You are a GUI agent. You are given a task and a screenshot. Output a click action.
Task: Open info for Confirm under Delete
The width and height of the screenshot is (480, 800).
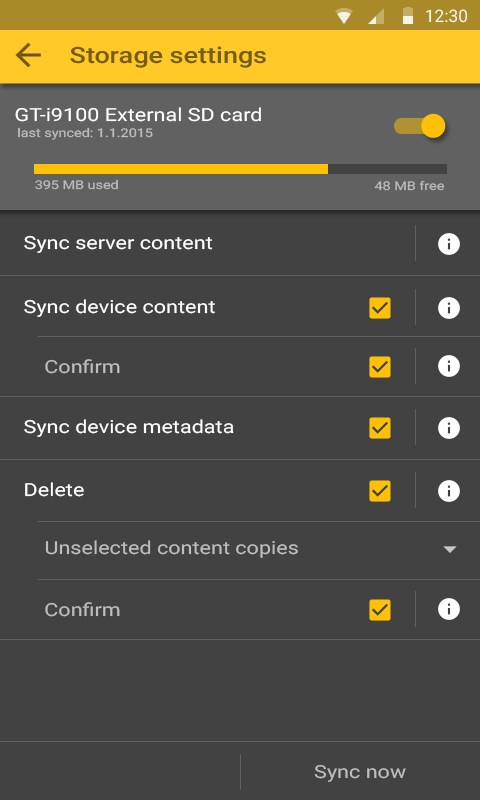pos(448,609)
